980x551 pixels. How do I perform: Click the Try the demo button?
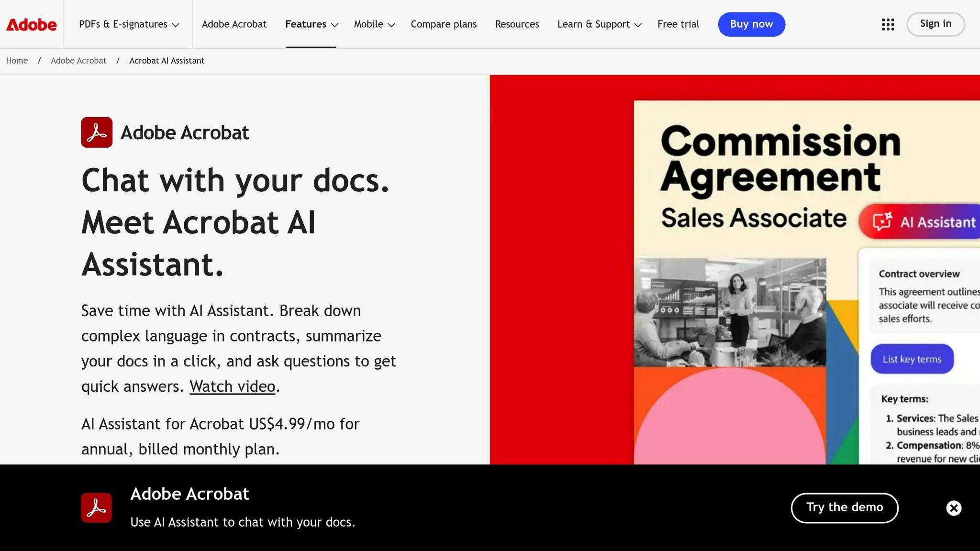coord(845,507)
